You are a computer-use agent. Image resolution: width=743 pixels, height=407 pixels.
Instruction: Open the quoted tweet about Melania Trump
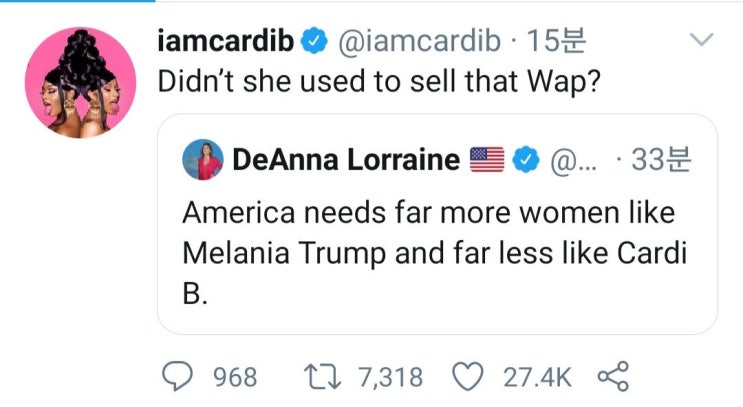tap(437, 224)
